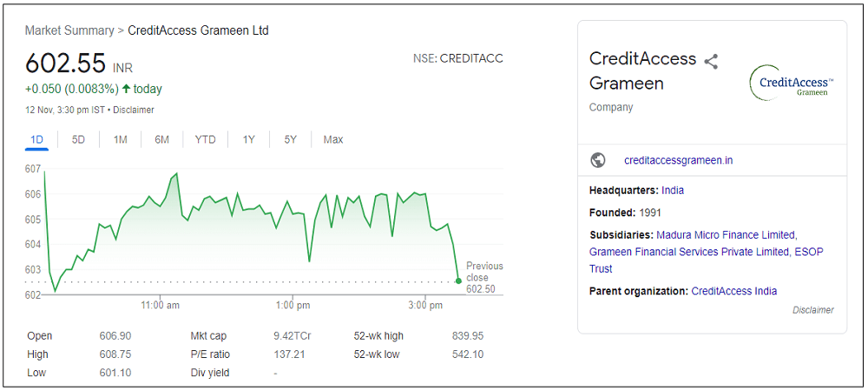Click the 52-wk high value 839.95
Image resolution: width=868 pixels, height=391 pixels.
pos(468,336)
